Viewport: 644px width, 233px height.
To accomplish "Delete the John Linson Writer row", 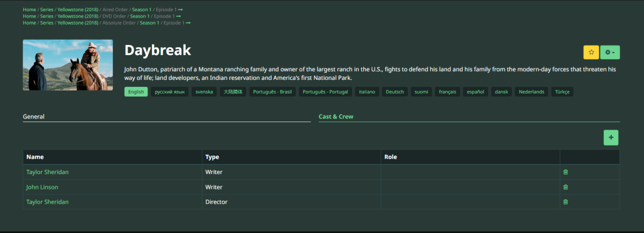I will pos(565,187).
